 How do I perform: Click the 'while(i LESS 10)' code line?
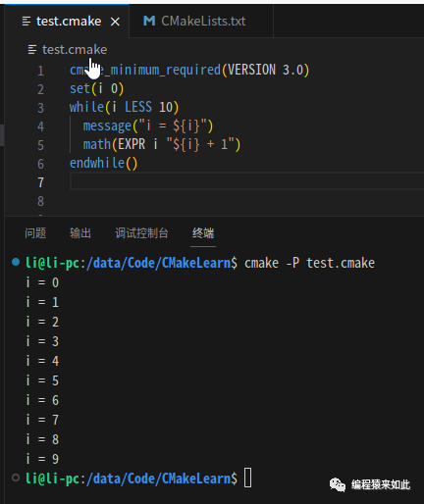(x=124, y=108)
